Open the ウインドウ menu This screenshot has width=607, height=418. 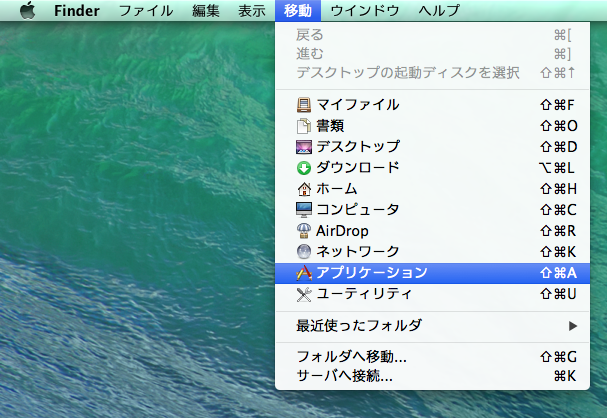(x=365, y=10)
